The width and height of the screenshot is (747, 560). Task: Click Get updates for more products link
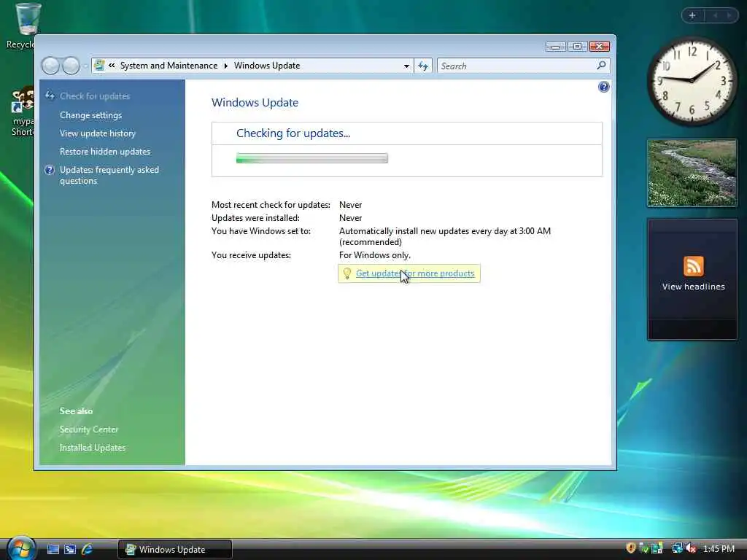pyautogui.click(x=415, y=273)
